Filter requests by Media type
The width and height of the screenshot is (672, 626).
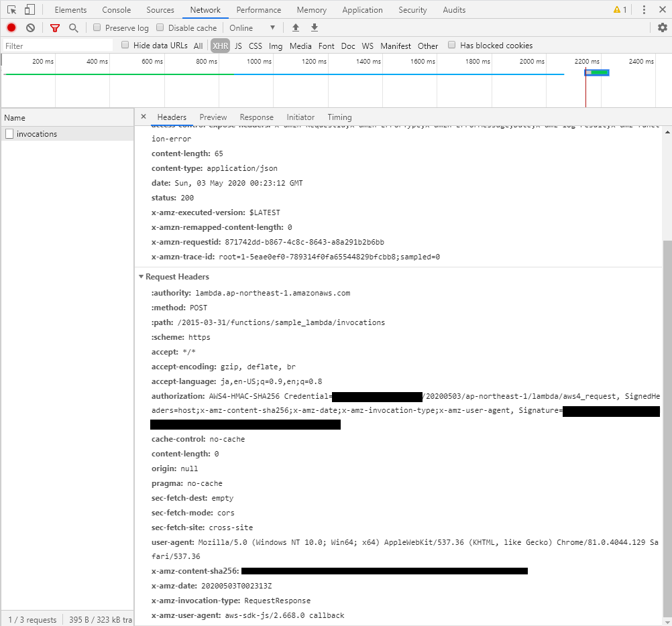tap(300, 46)
